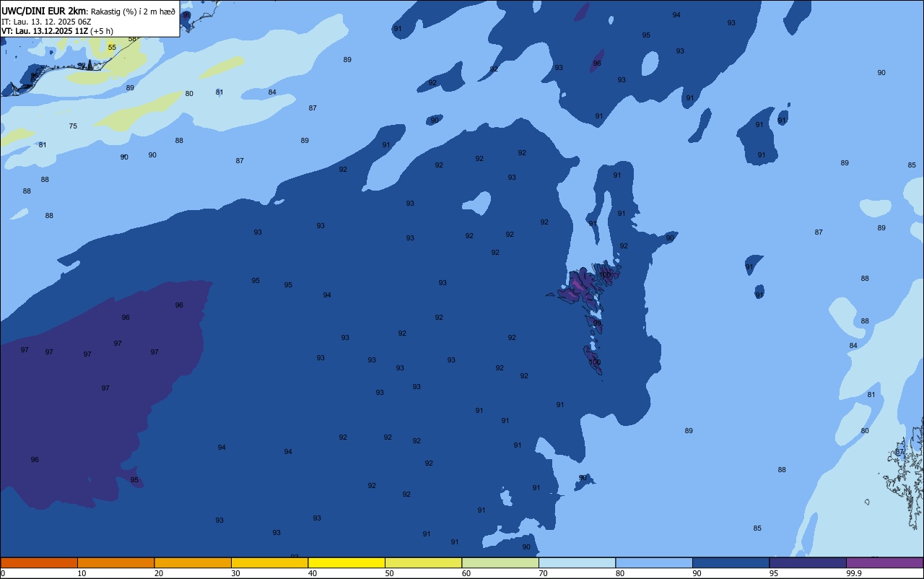Click the '55' humidity value on the map
This screenshot has height=579, width=924.
click(112, 48)
